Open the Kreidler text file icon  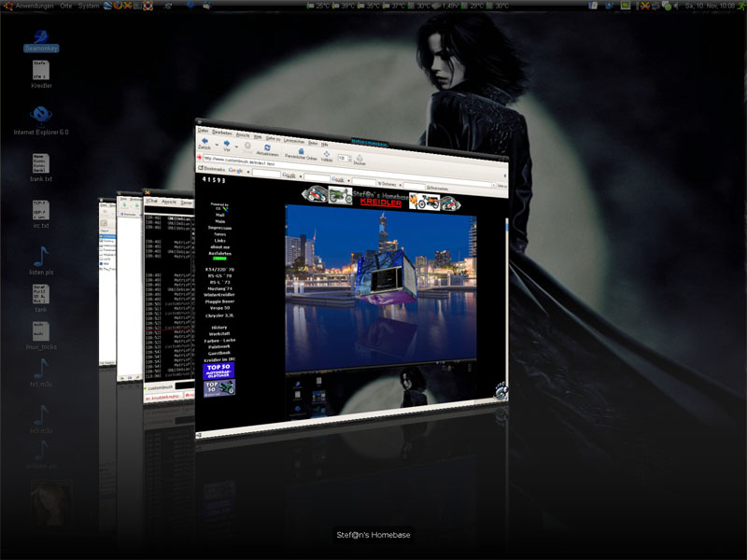[40, 71]
